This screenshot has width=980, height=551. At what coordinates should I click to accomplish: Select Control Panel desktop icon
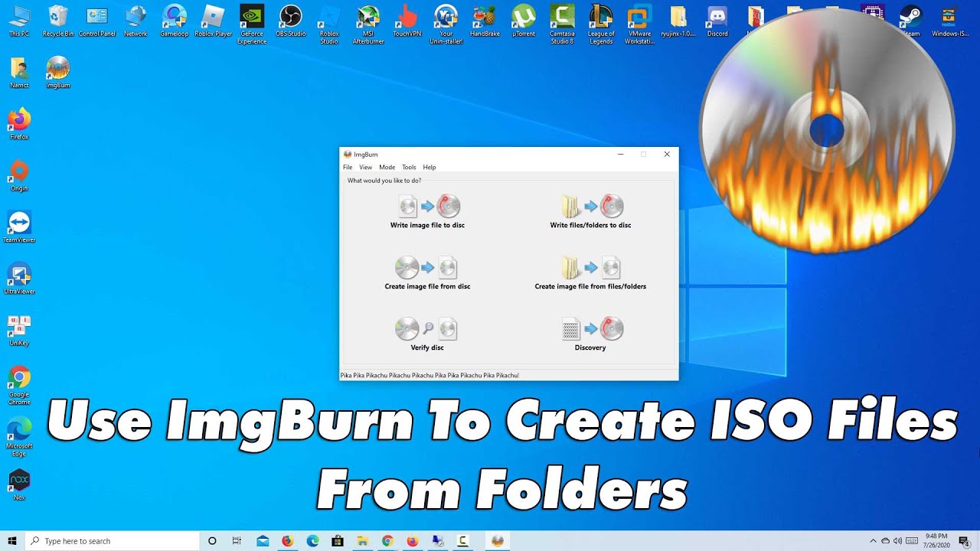point(97,21)
